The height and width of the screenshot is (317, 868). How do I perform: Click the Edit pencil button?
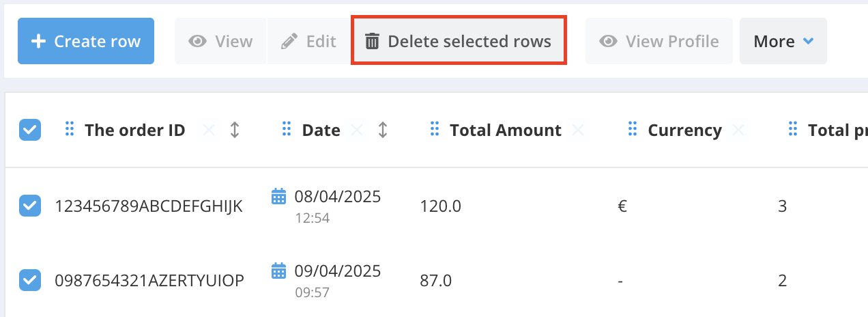coord(308,41)
